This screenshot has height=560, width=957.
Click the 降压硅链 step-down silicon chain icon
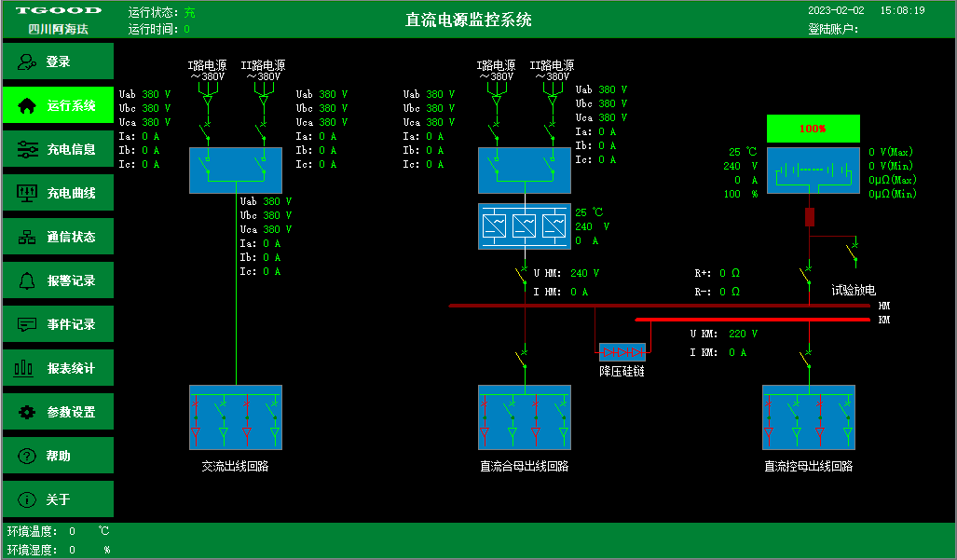point(622,352)
